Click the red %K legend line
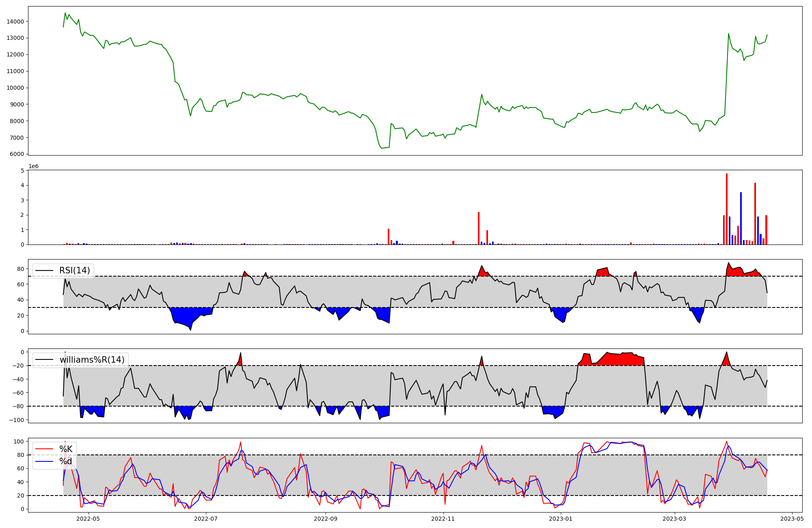Viewport: 812px width, 528px height. point(44,449)
